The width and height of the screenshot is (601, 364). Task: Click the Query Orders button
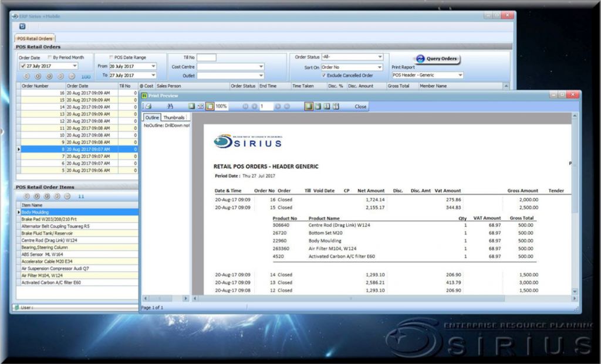tap(437, 59)
